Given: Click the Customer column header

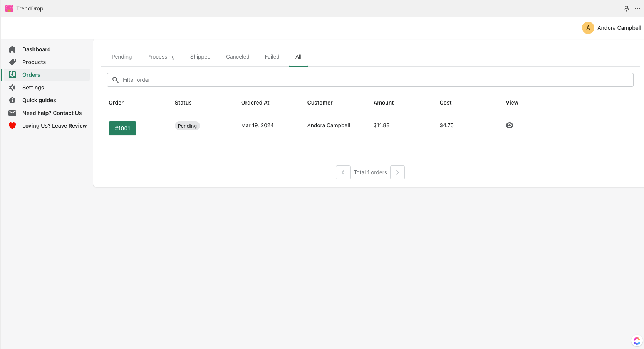Looking at the screenshot, I should pos(320,103).
